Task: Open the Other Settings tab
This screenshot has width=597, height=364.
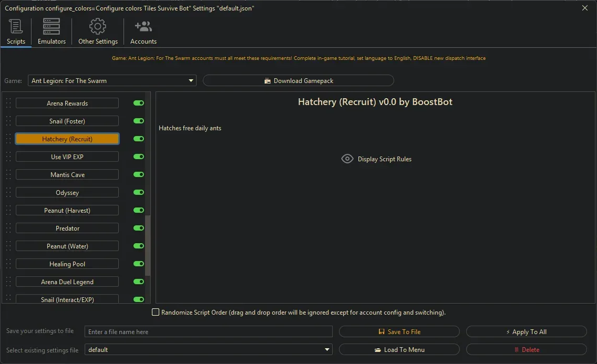Action: [98, 32]
